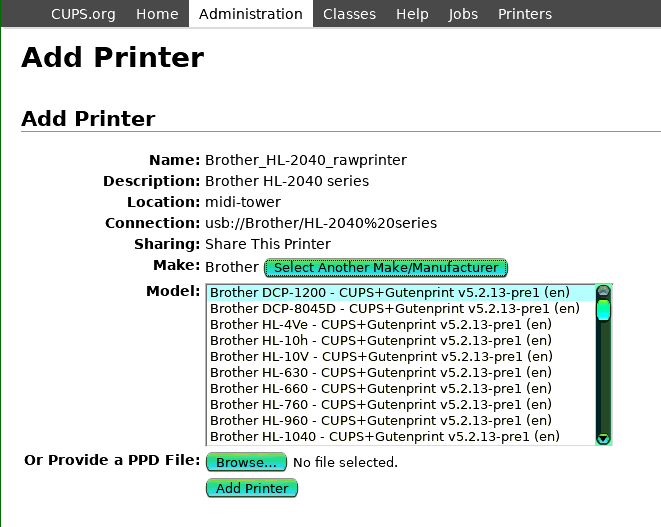
Task: Open the Classes tab
Action: pyautogui.click(x=349, y=14)
